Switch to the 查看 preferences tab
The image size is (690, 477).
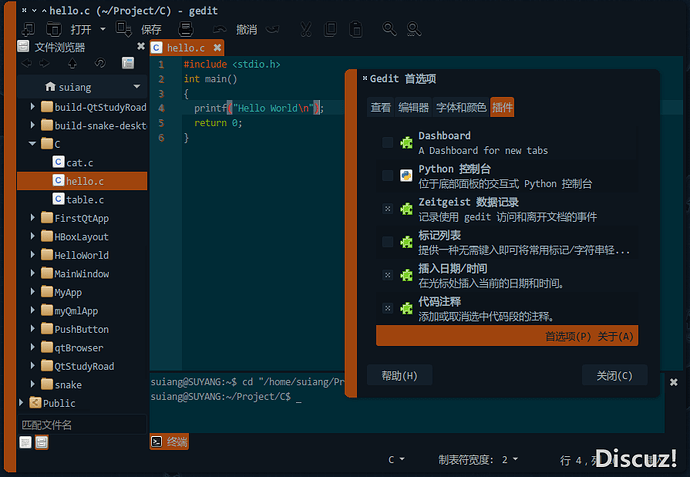click(x=380, y=107)
